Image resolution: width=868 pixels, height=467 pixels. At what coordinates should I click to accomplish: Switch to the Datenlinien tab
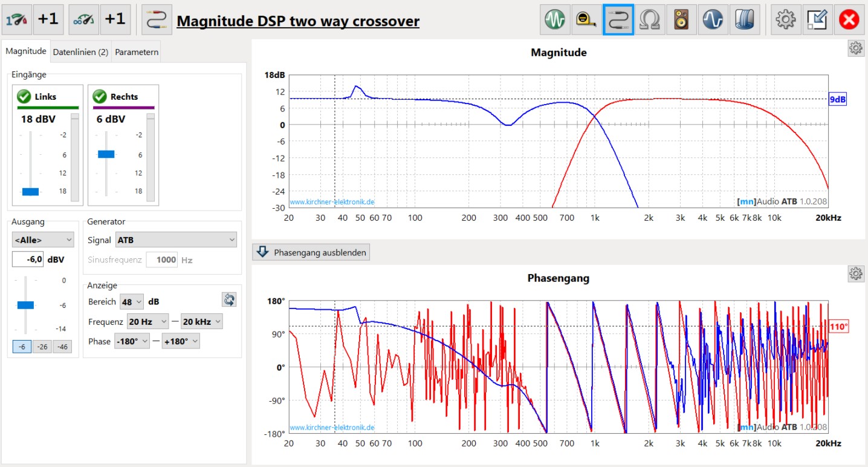[80, 51]
